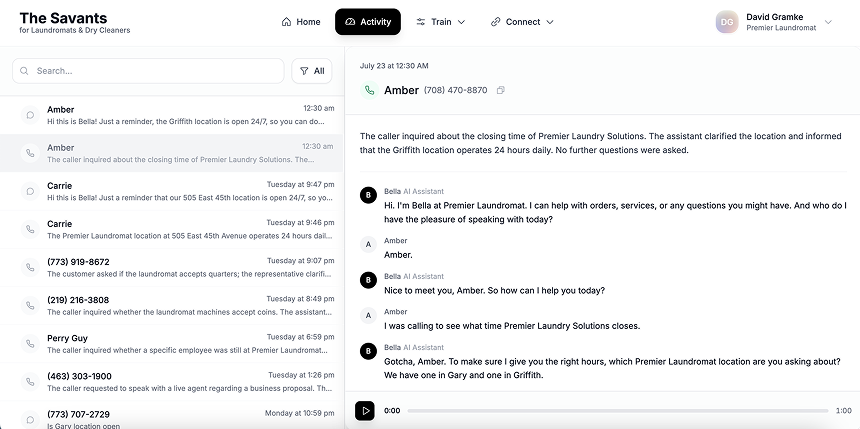Open the All filter button
The width and height of the screenshot is (860, 429).
click(312, 71)
